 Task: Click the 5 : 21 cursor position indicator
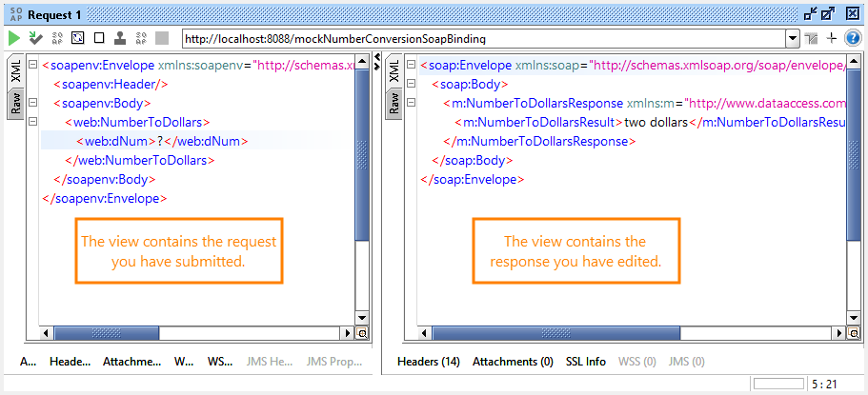[822, 383]
